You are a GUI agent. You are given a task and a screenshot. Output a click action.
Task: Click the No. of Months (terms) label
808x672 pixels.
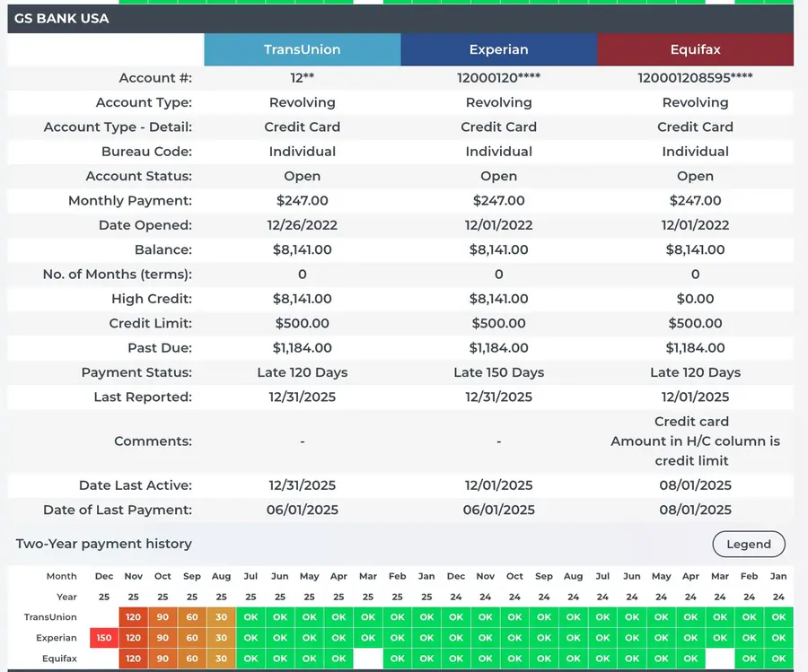click(x=118, y=275)
